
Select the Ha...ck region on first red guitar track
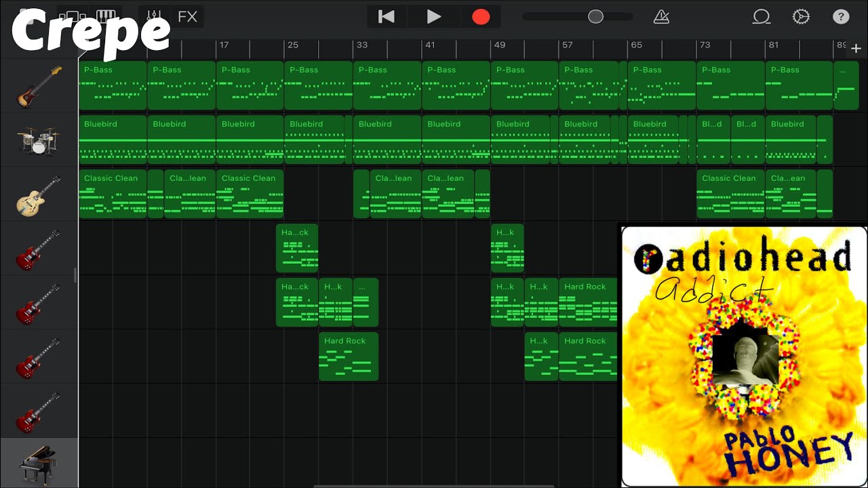pos(297,248)
